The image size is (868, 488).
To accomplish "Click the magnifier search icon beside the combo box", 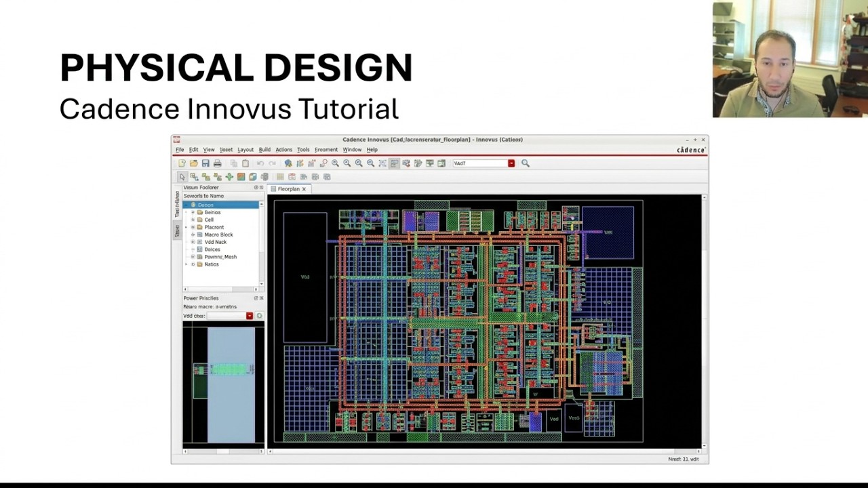I will (x=525, y=163).
